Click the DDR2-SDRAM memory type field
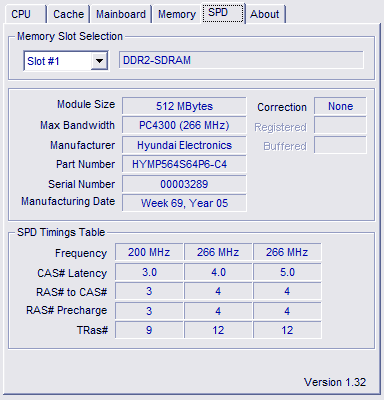Viewport: 384px width, 400px height. (x=241, y=60)
